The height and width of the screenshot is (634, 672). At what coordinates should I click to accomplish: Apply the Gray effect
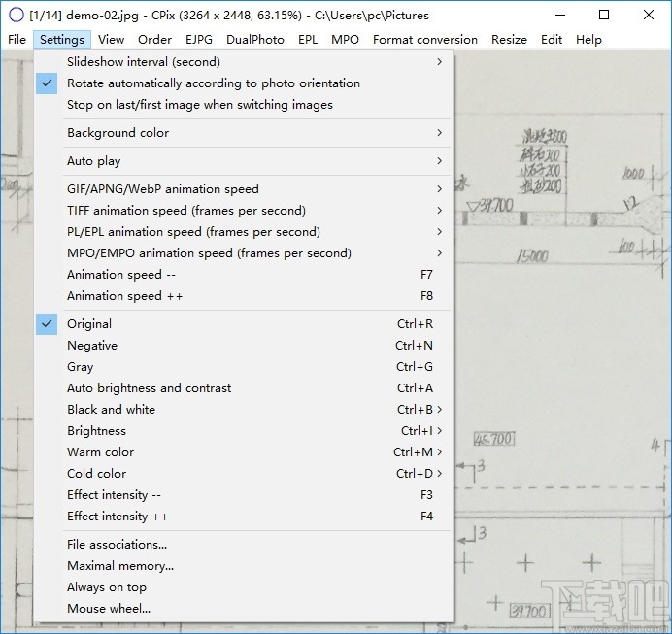coord(81,367)
